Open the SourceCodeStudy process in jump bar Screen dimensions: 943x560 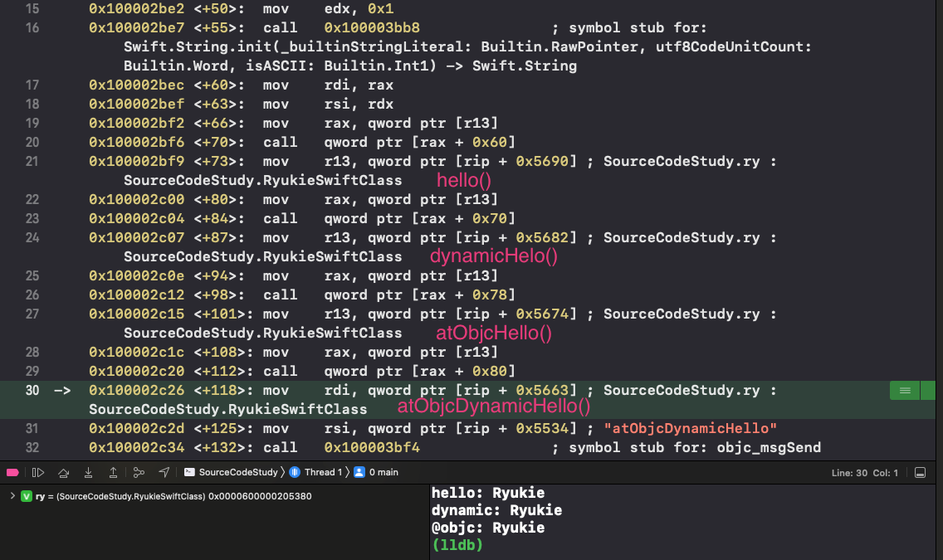(x=238, y=472)
